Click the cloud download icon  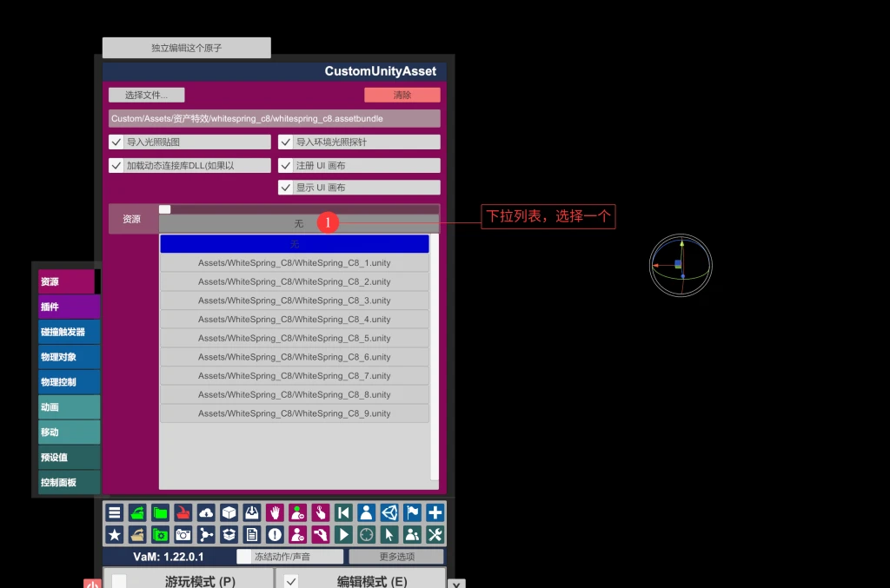206,512
